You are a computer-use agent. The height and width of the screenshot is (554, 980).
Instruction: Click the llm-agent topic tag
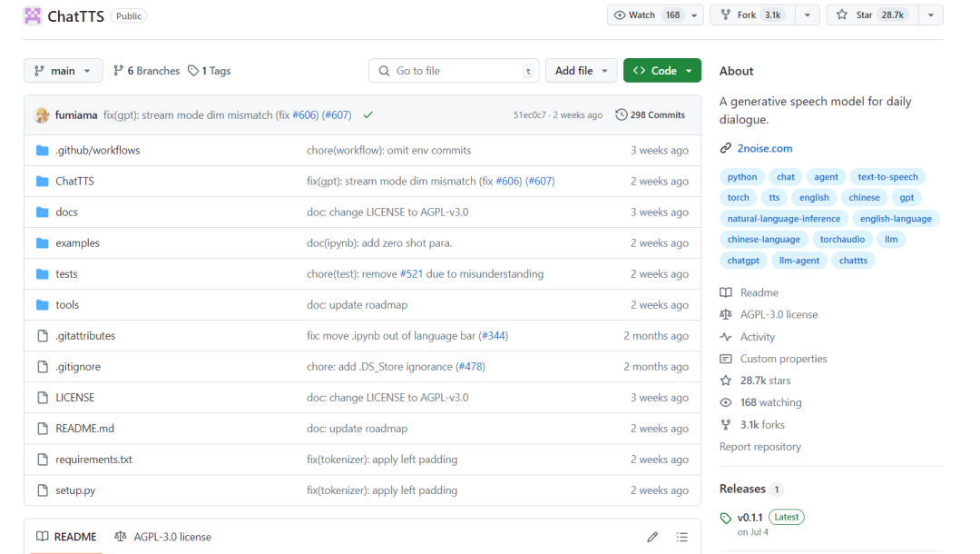coord(799,261)
